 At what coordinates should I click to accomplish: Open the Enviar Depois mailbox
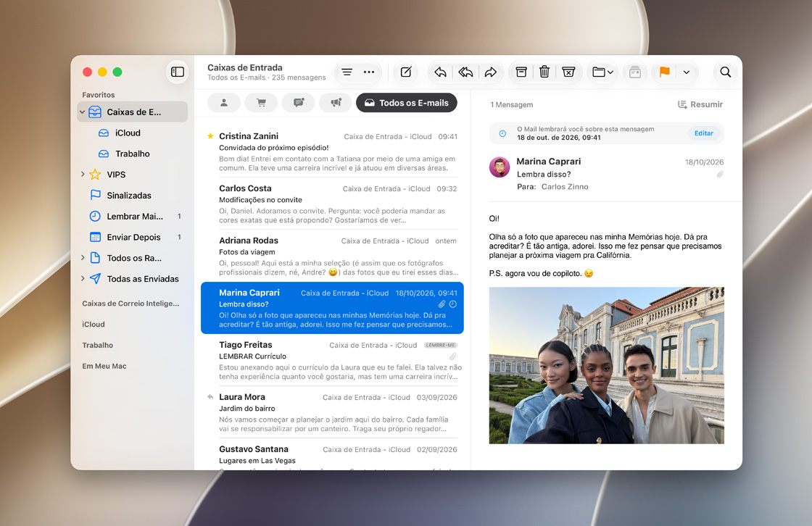(132, 237)
